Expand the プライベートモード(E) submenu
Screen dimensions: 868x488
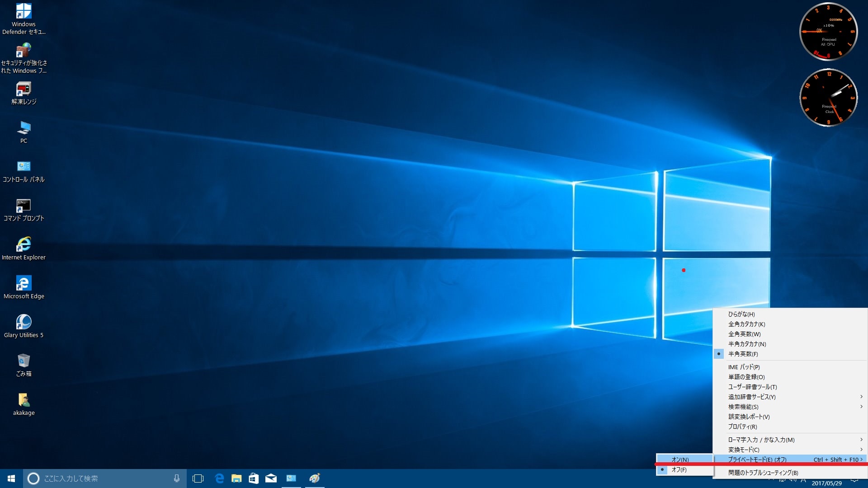(x=790, y=460)
